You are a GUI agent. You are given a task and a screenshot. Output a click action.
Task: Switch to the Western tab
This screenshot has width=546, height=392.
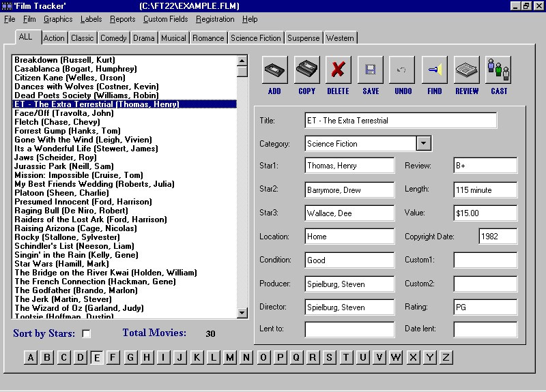click(340, 38)
